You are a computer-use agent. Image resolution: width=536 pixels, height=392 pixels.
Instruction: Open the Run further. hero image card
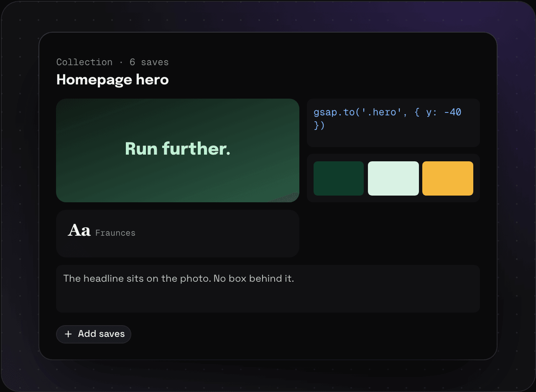(178, 150)
